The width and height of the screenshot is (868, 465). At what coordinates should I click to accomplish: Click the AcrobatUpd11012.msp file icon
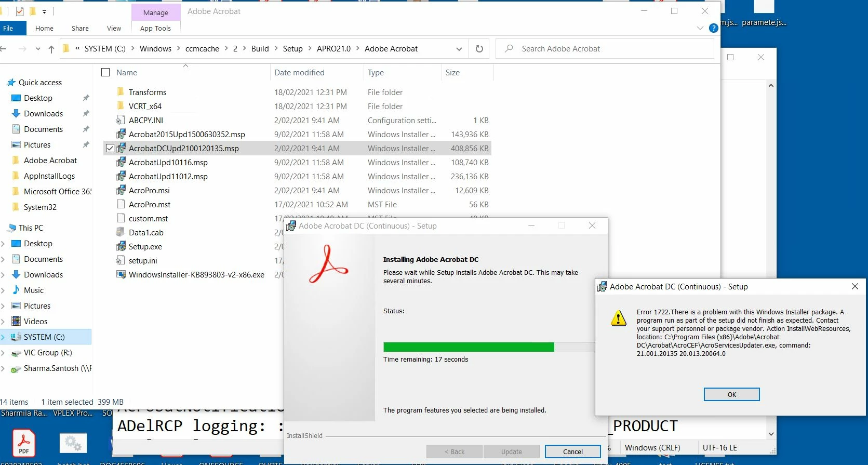click(x=121, y=176)
